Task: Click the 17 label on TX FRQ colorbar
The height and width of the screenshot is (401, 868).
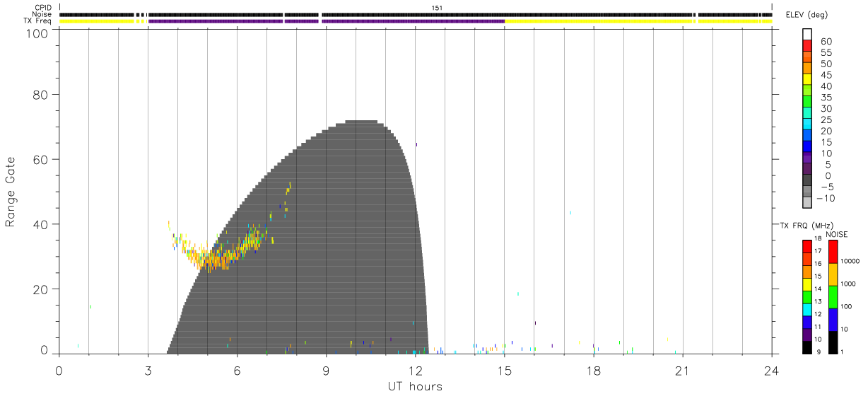Action: coord(817,251)
